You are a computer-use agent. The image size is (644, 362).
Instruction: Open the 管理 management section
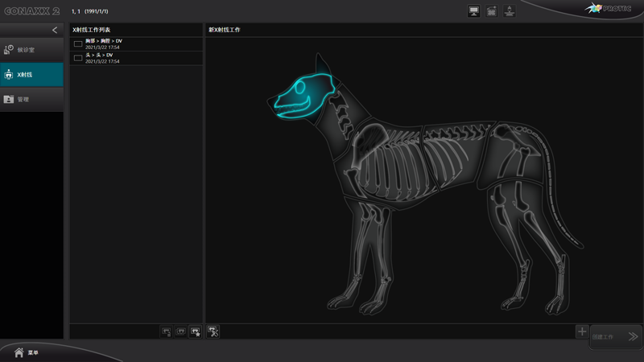pos(31,99)
